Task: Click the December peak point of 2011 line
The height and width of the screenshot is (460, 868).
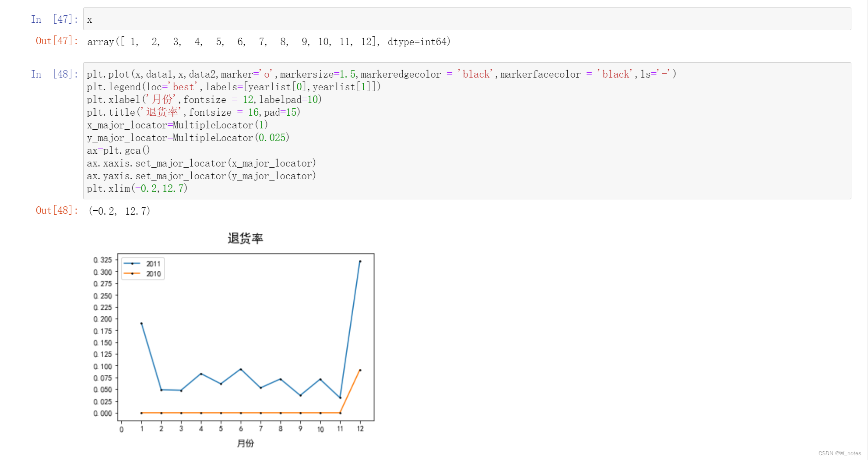Action: [360, 262]
